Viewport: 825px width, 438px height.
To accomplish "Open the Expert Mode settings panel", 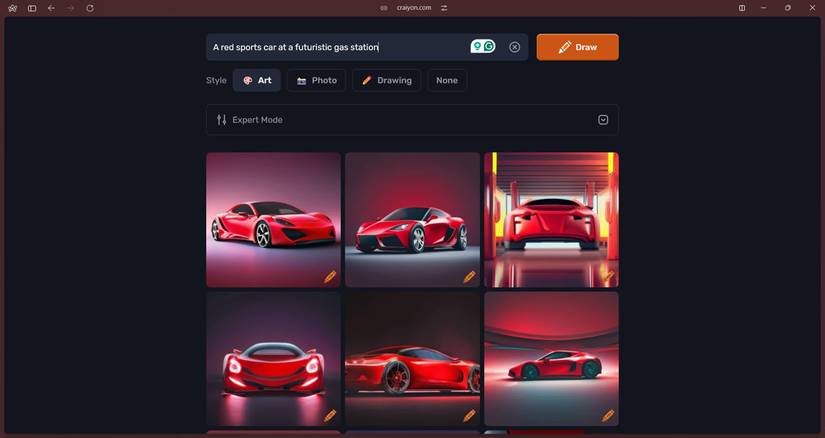I will coord(412,120).
